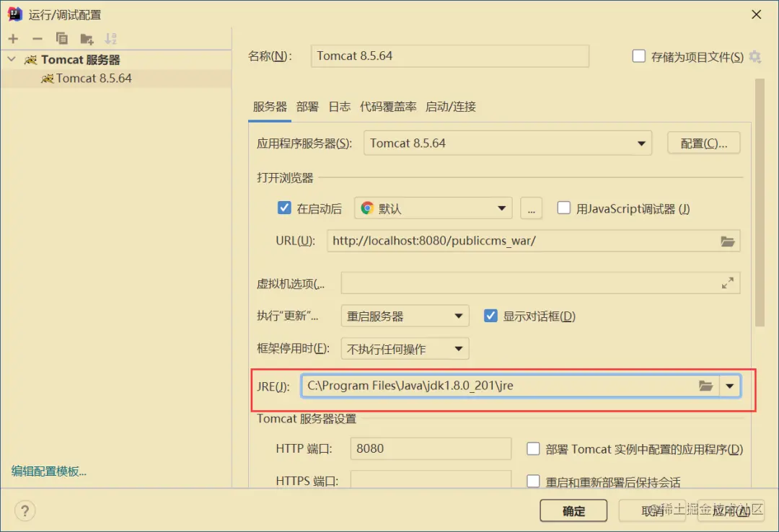Click the 确定 button
The width and height of the screenshot is (779, 532).
(x=574, y=510)
